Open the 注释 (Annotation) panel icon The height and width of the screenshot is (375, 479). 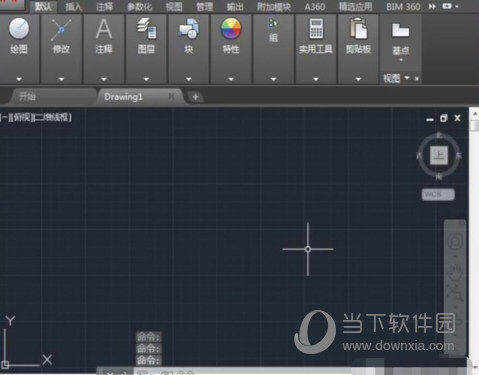pos(104,29)
